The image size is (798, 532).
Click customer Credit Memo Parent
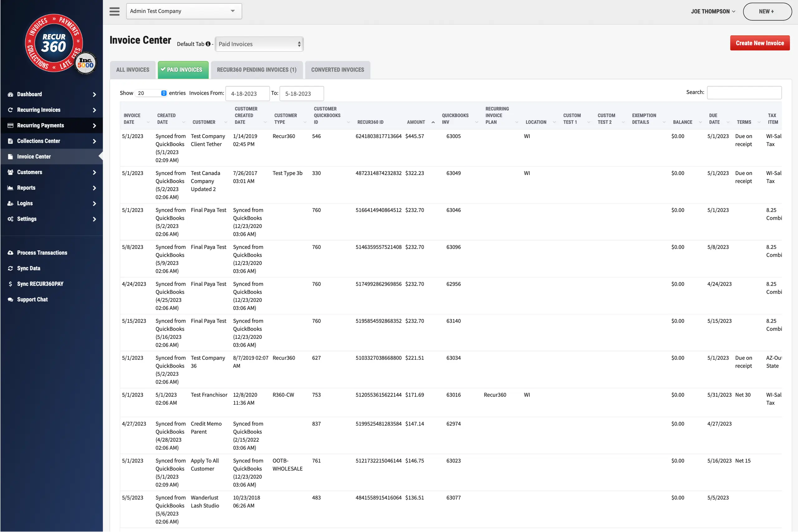coord(206,428)
